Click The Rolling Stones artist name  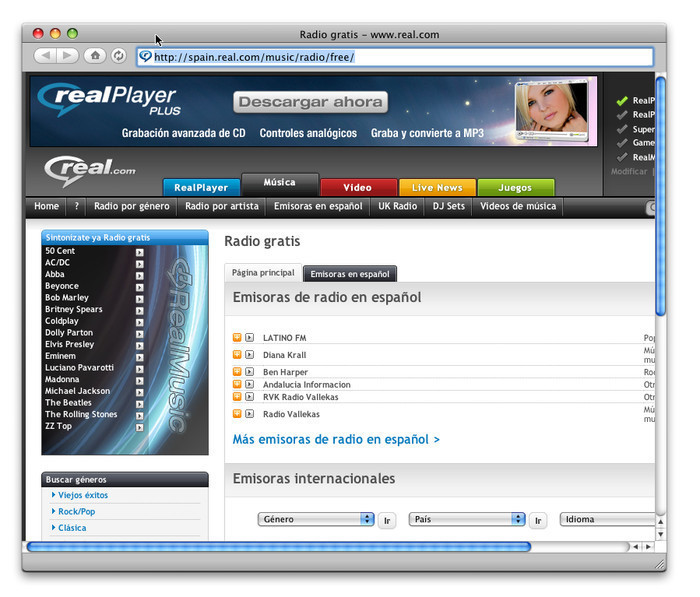pos(81,414)
